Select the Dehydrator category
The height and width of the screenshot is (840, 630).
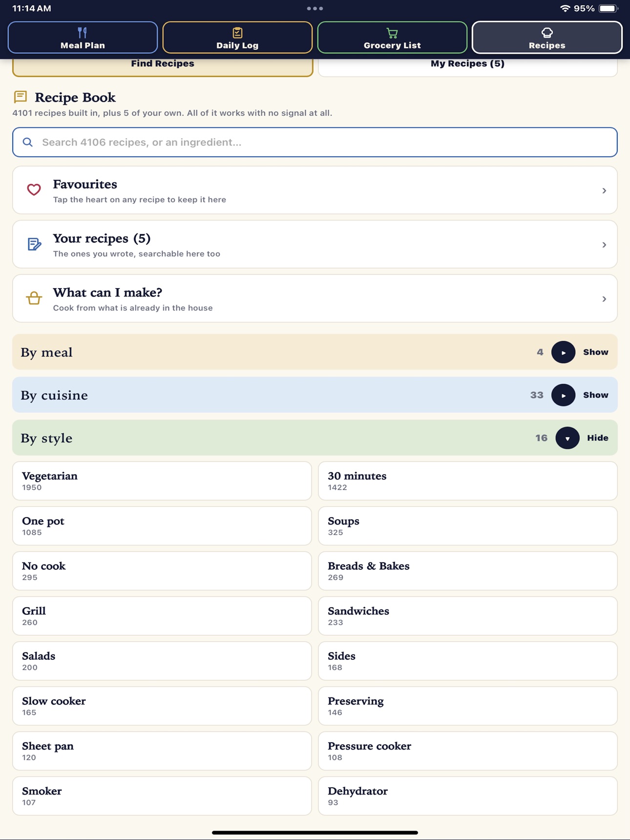coord(468,796)
